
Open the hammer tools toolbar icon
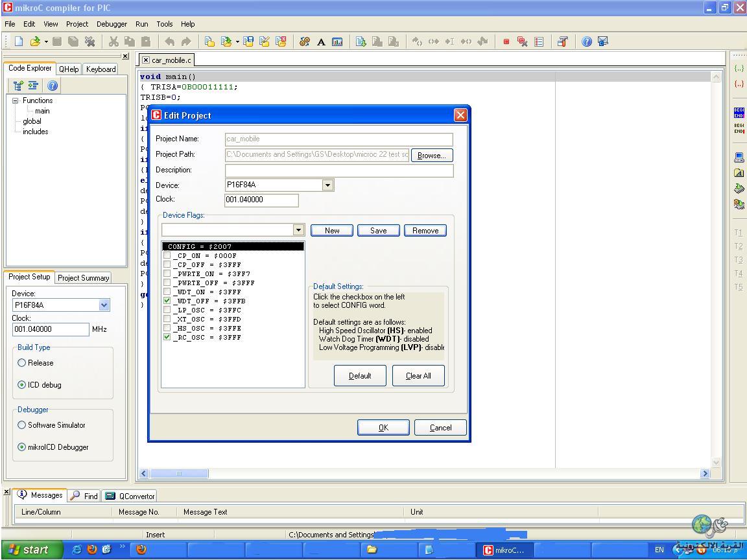click(x=563, y=41)
